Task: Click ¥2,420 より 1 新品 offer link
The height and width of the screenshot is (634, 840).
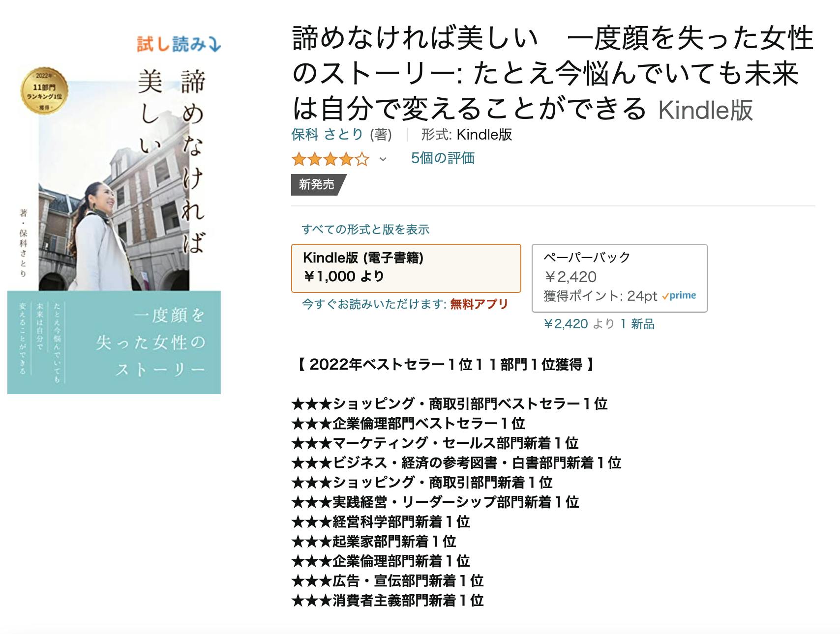Action: pyautogui.click(x=599, y=324)
